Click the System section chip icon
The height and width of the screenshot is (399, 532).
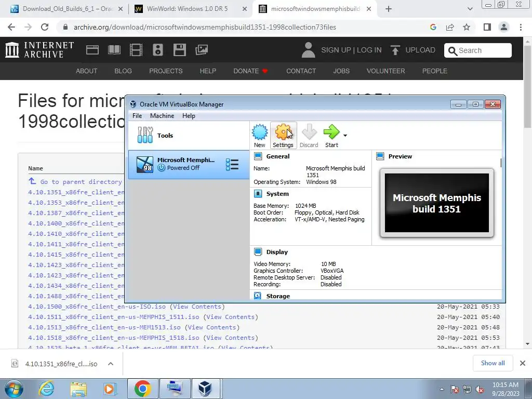click(x=258, y=194)
